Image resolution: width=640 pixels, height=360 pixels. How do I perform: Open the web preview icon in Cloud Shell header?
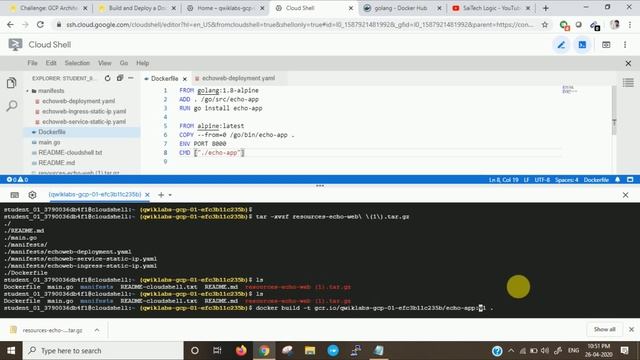point(606,45)
